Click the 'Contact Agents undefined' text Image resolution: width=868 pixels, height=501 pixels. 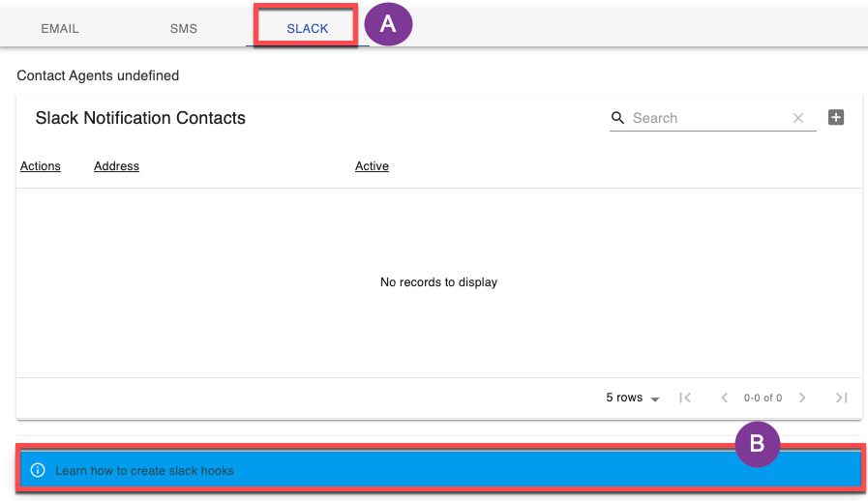pos(98,75)
